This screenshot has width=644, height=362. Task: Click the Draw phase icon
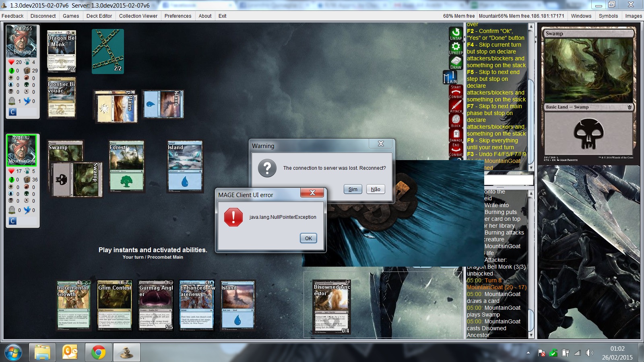coord(456,62)
